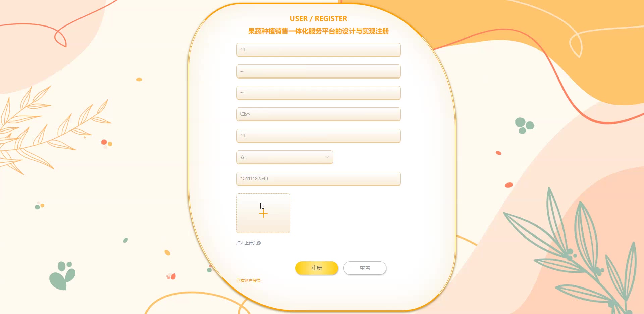Select the second masked confirm-password field

318,93
